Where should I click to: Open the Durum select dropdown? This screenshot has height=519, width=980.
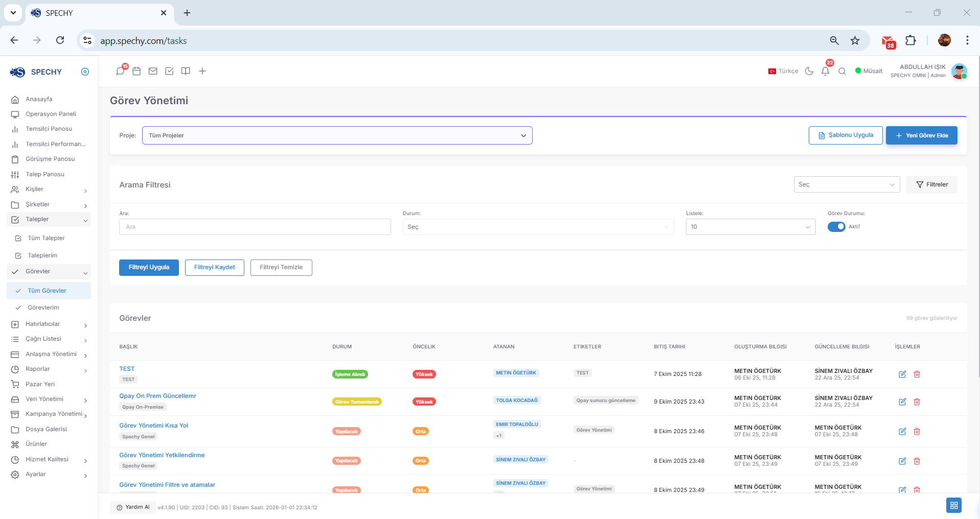[x=538, y=227]
